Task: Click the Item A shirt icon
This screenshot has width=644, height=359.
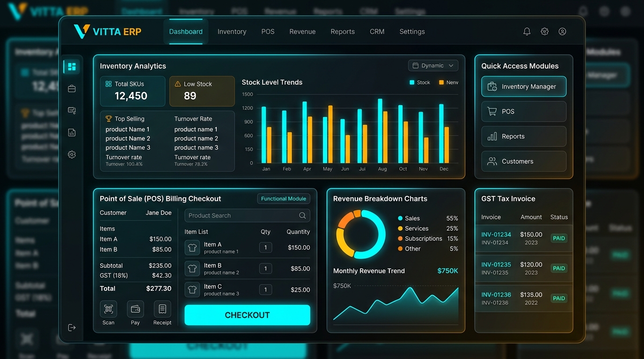Action: (x=192, y=247)
